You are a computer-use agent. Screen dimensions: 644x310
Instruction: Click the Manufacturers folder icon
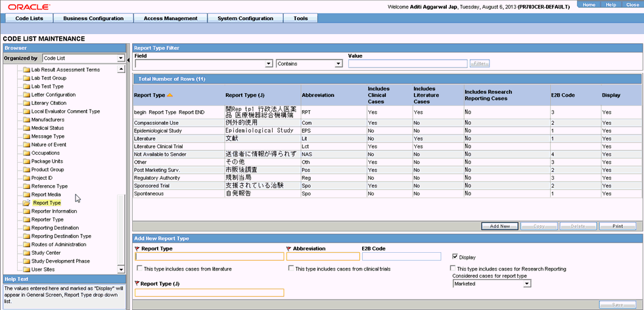coord(26,119)
